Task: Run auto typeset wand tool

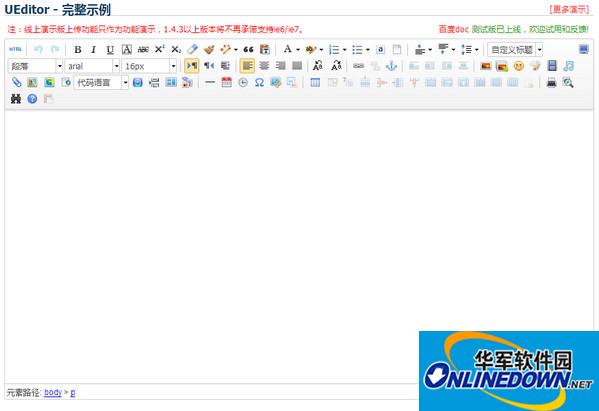Action: [x=225, y=49]
